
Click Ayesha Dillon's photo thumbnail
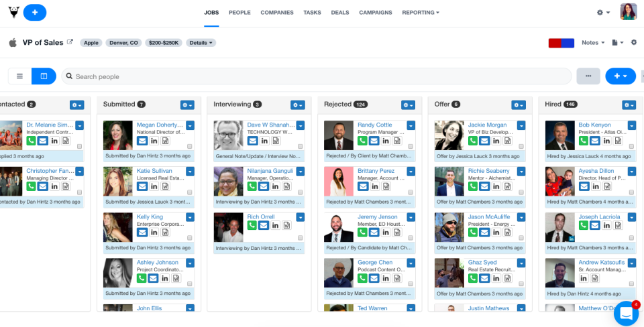[x=559, y=181]
